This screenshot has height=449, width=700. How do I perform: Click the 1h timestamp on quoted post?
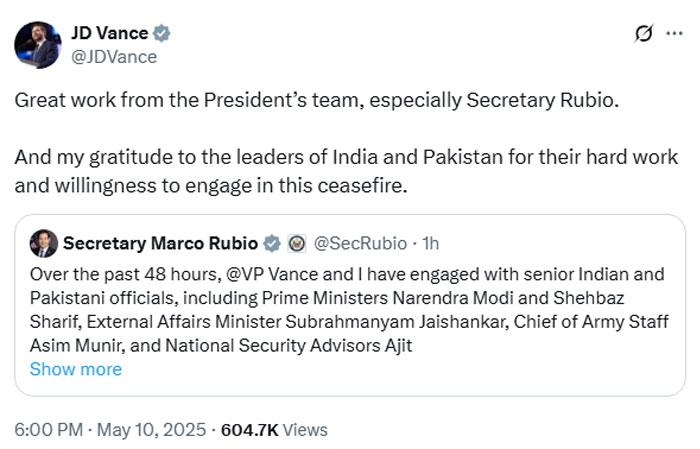[431, 243]
